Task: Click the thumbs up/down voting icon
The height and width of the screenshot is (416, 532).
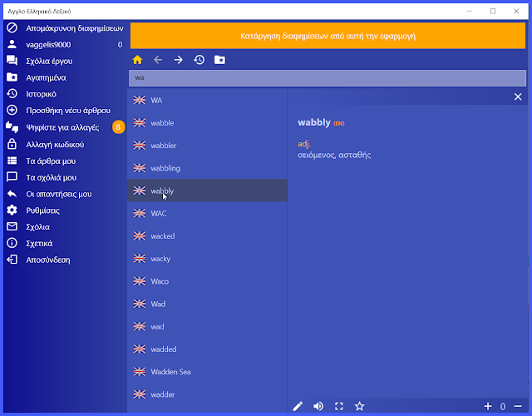Action: pos(12,127)
